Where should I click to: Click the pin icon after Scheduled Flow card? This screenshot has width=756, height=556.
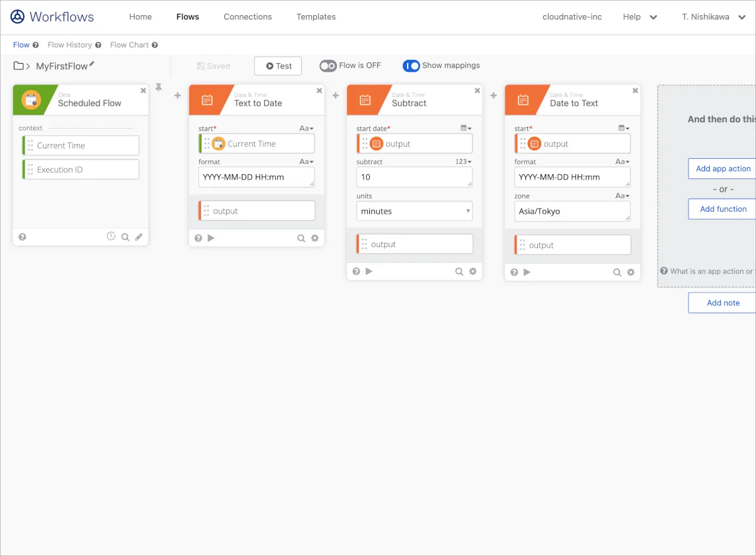coord(159,88)
